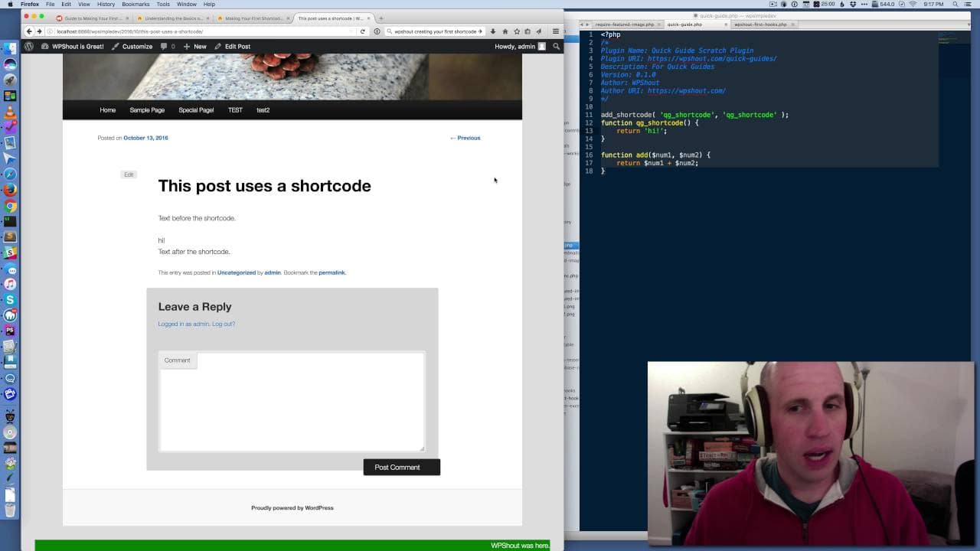980x551 pixels.
Task: Expand the '+ New' admin bar menu
Action: click(x=194, y=47)
